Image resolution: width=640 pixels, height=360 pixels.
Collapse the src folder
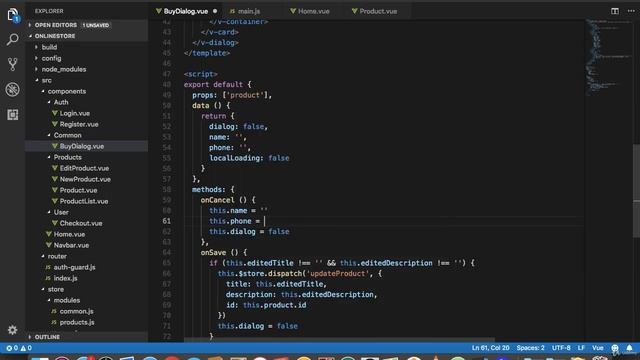pyautogui.click(x=87, y=80)
